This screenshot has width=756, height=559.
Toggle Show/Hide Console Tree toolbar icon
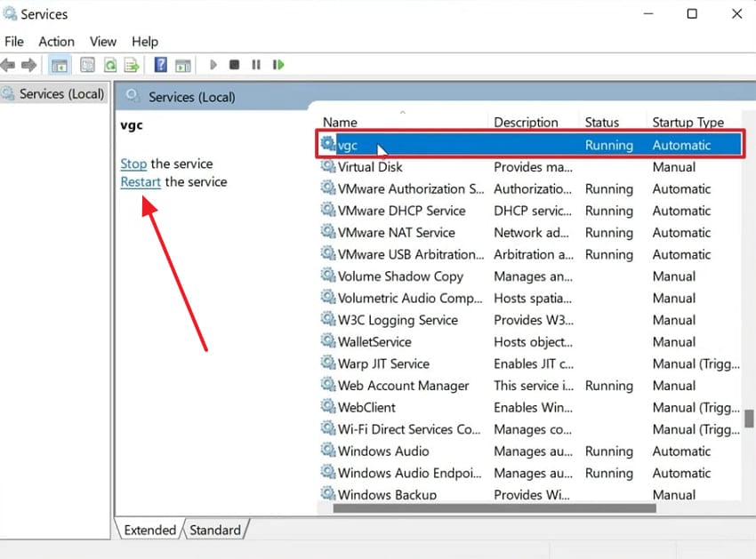[60, 65]
